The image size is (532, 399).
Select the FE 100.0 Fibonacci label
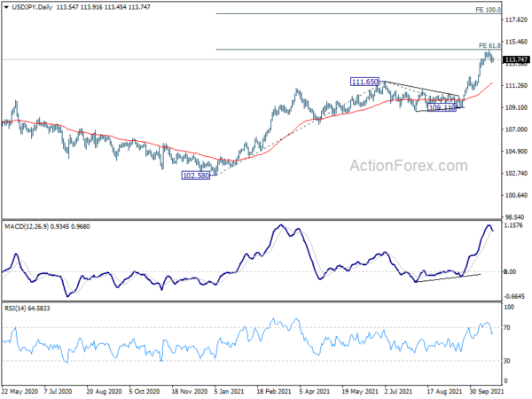click(488, 10)
